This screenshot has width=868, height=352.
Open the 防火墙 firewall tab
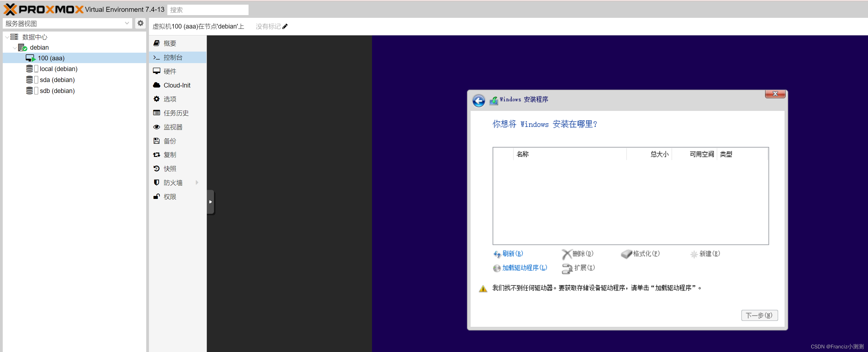[x=177, y=182]
